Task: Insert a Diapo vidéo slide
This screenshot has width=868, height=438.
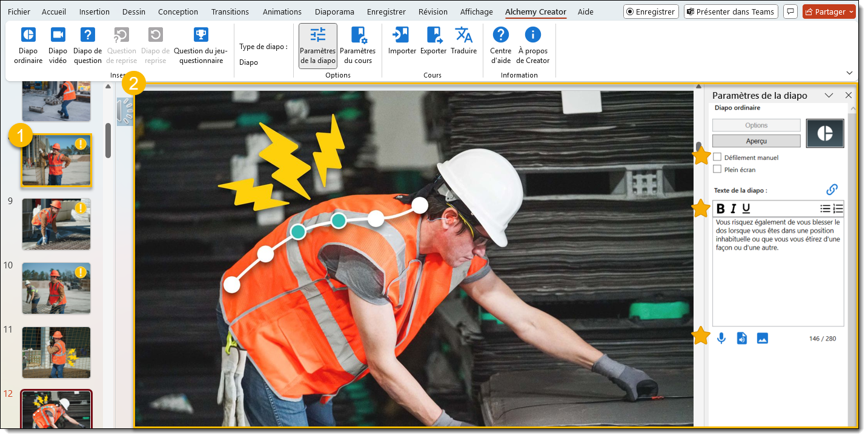Action: pos(58,45)
